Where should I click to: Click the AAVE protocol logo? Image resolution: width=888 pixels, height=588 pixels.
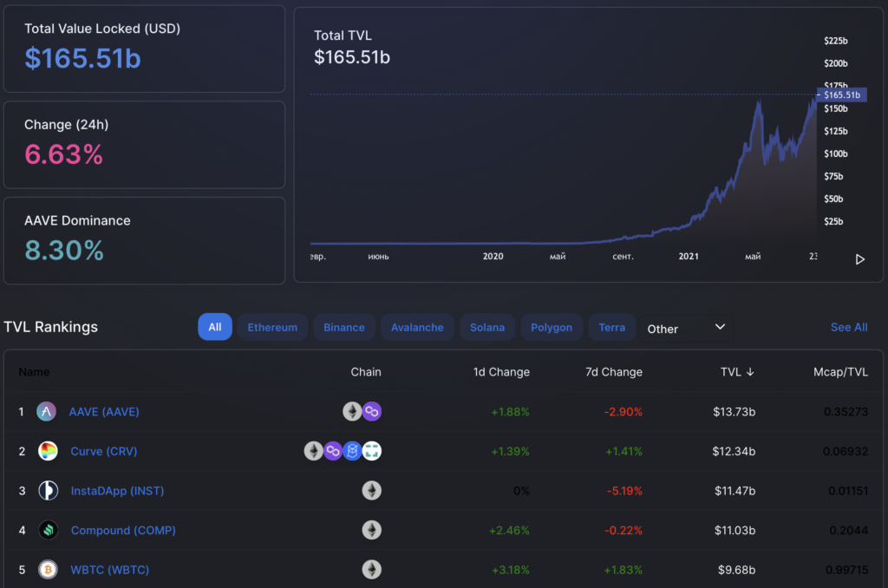(46, 411)
